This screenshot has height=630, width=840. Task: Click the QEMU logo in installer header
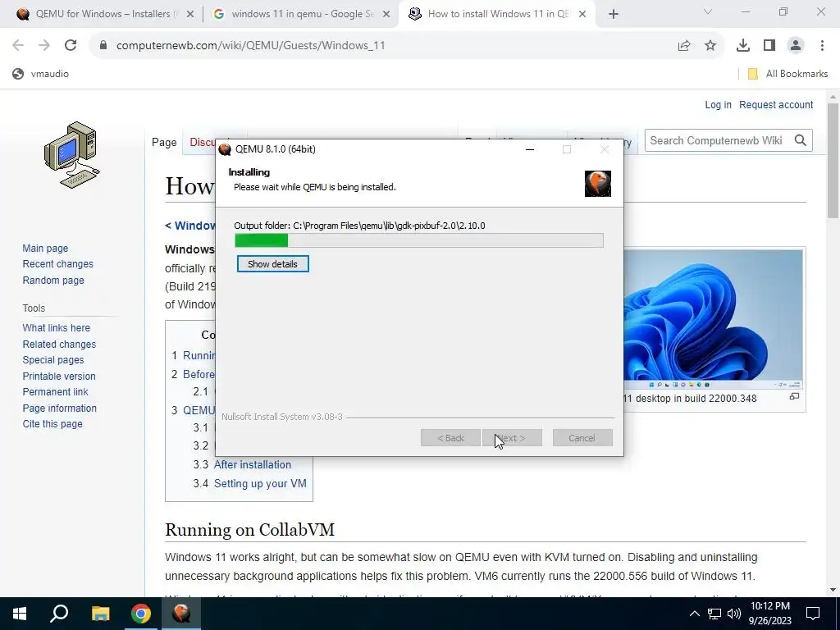[x=598, y=183]
